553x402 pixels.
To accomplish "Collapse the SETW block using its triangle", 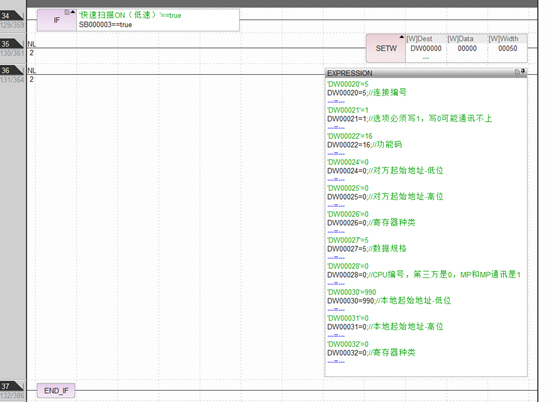I will pos(402,37).
